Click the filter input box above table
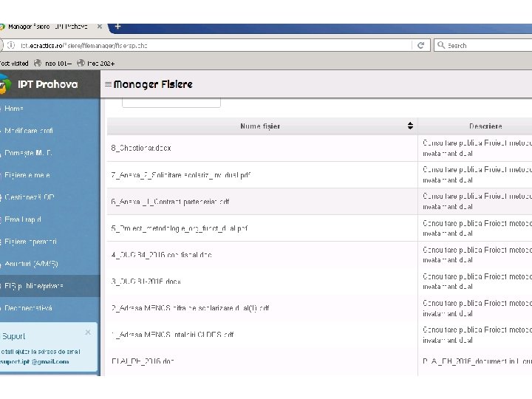 (x=171, y=102)
